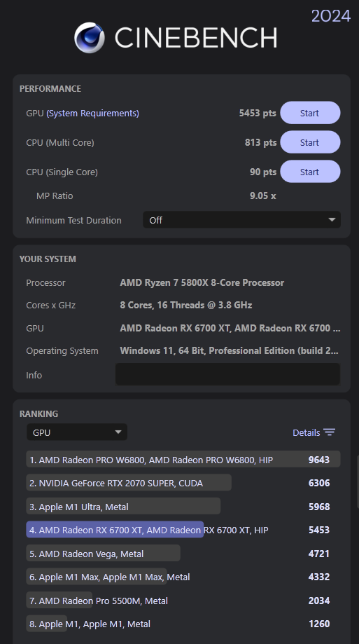Open the Minimum Test Duration dropdown

(x=241, y=220)
